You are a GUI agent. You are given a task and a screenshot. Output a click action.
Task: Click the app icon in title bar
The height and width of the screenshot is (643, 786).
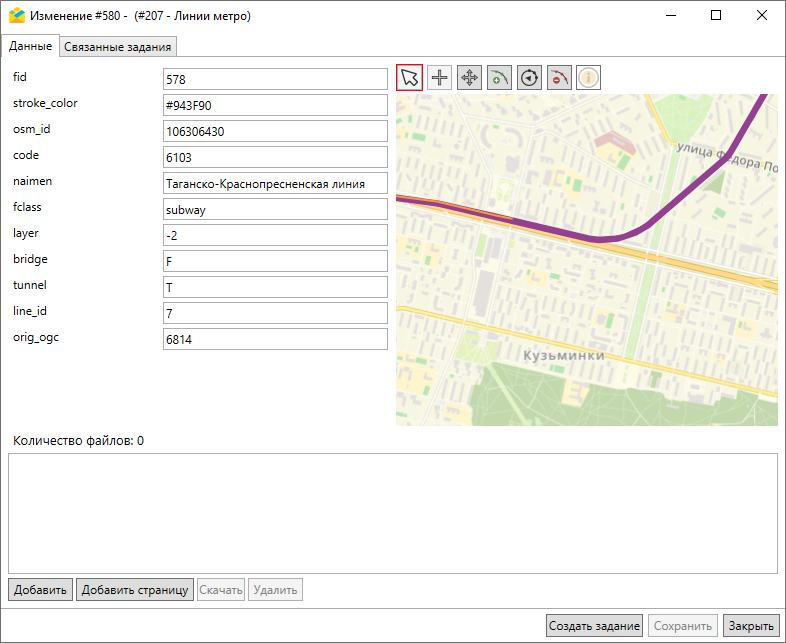click(x=16, y=16)
